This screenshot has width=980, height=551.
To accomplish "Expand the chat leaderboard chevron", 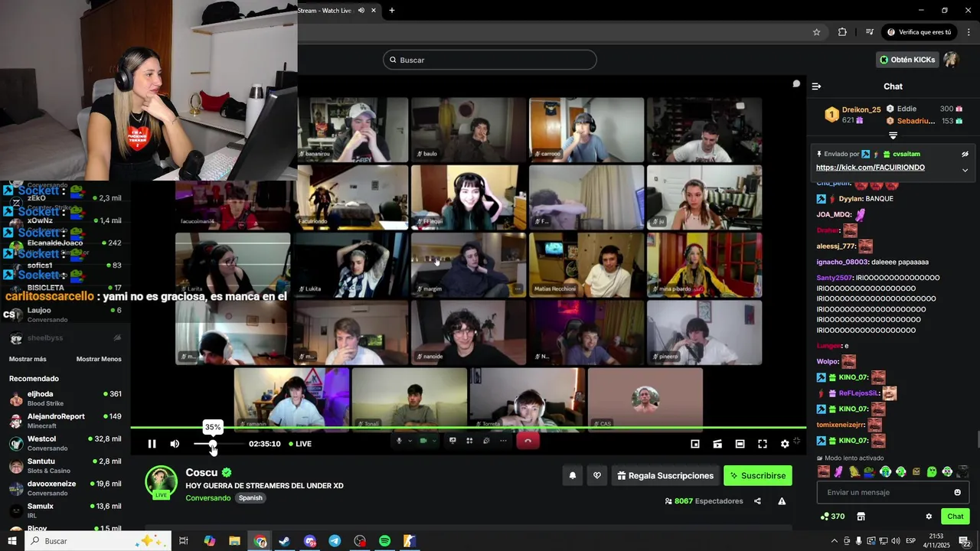I will 893,135.
